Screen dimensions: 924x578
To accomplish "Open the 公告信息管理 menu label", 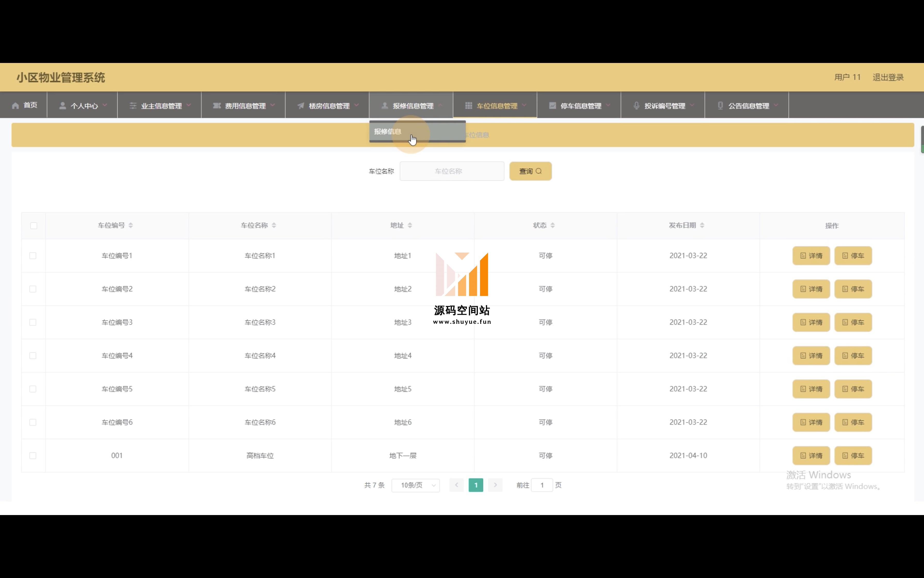I will 749,106.
